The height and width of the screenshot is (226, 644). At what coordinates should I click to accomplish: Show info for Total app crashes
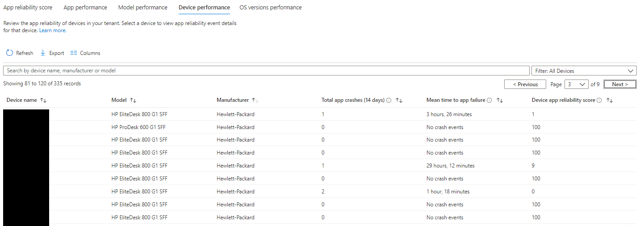point(389,100)
